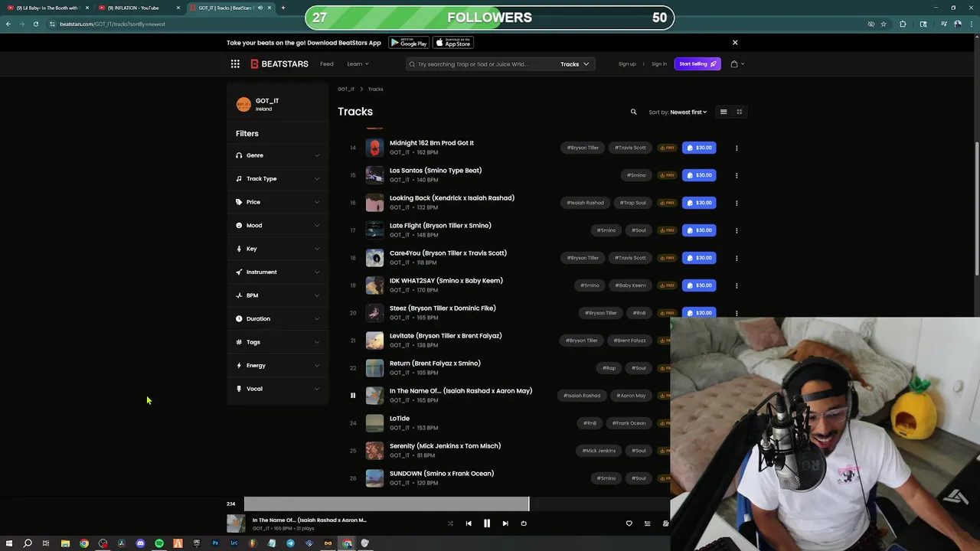The image size is (980, 551).
Task: Click GOT_IT breadcrumb link
Action: click(346, 90)
